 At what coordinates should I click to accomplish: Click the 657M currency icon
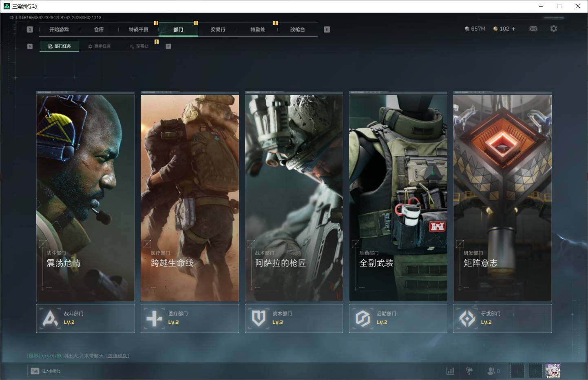click(x=467, y=29)
